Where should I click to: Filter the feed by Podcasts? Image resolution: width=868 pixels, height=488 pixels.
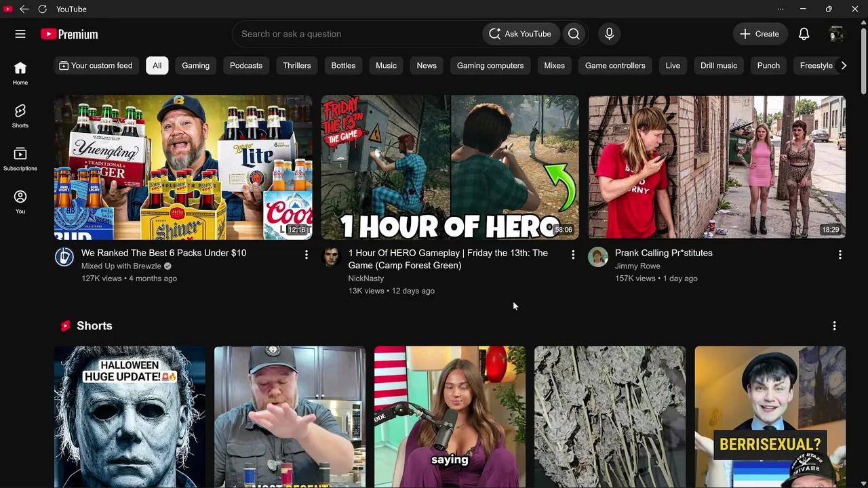click(246, 66)
